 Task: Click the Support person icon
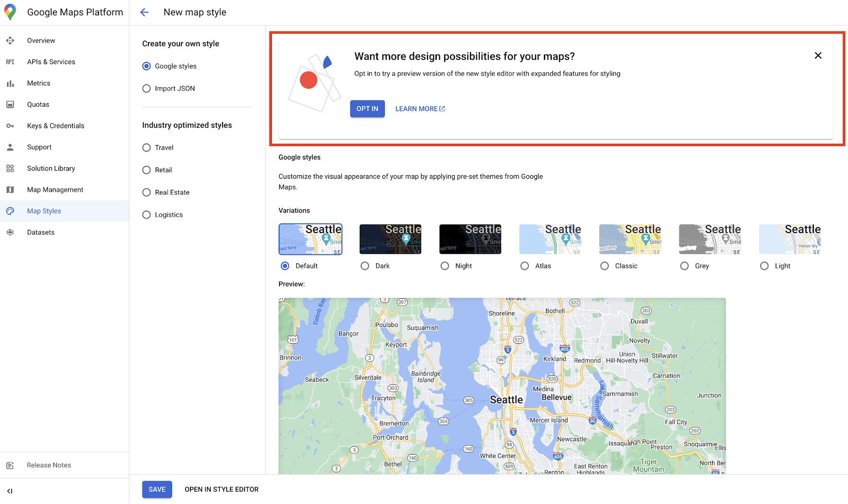coord(10,147)
